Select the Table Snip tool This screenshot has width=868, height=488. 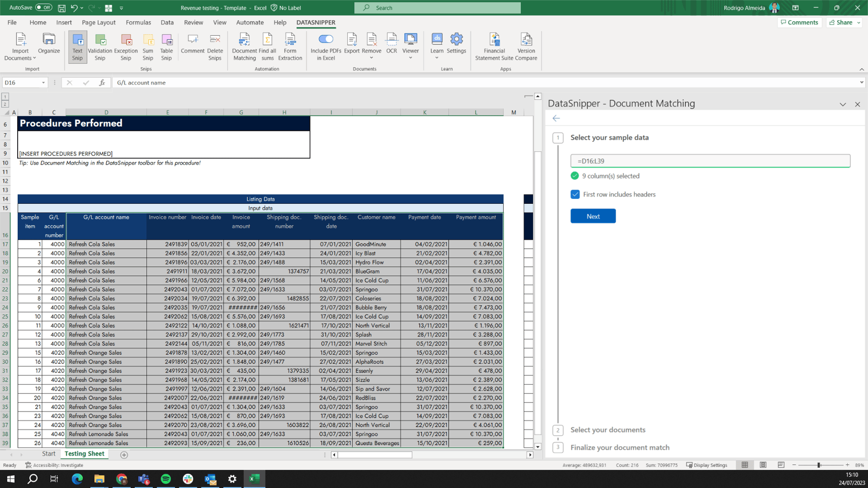point(167,46)
